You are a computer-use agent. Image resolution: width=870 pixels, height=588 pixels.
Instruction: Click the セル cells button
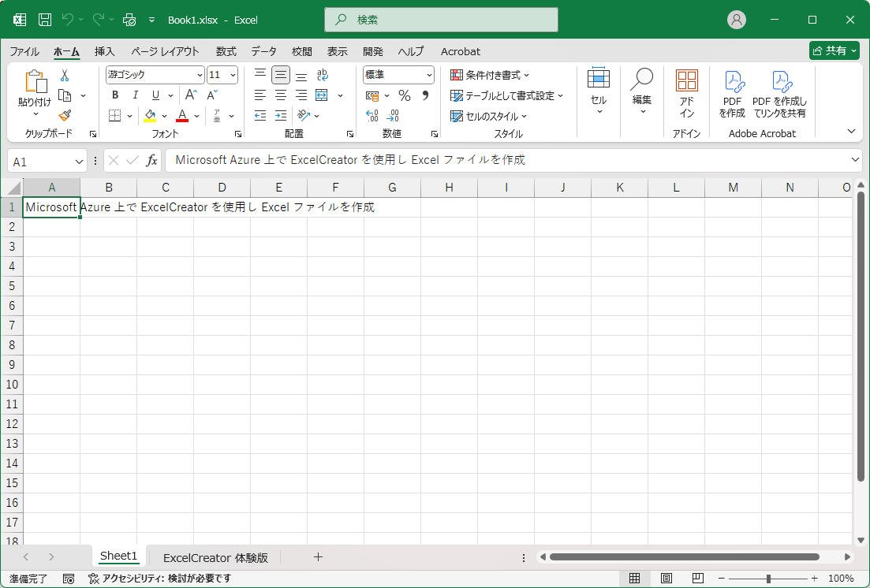tap(598, 92)
